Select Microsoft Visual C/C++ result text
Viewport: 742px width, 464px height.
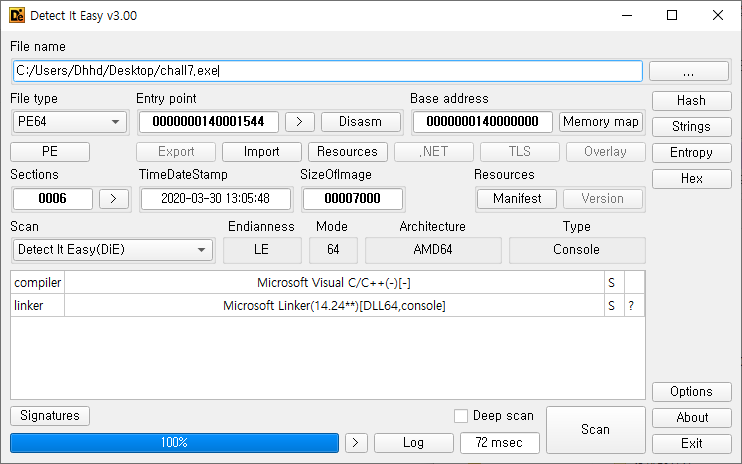(x=334, y=283)
